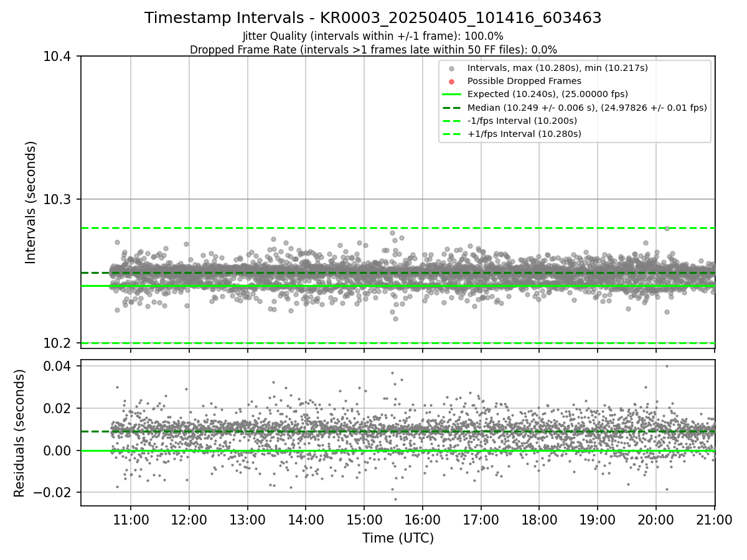This screenshot has width=747, height=560.
Task: Pick the gray dot marker in the legend
Action: 452,68
